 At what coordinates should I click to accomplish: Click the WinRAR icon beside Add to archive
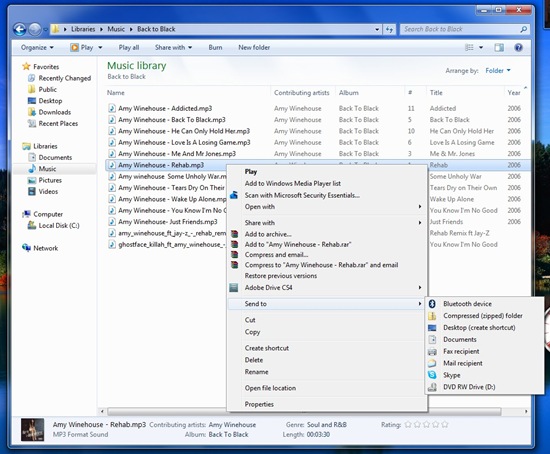(234, 234)
